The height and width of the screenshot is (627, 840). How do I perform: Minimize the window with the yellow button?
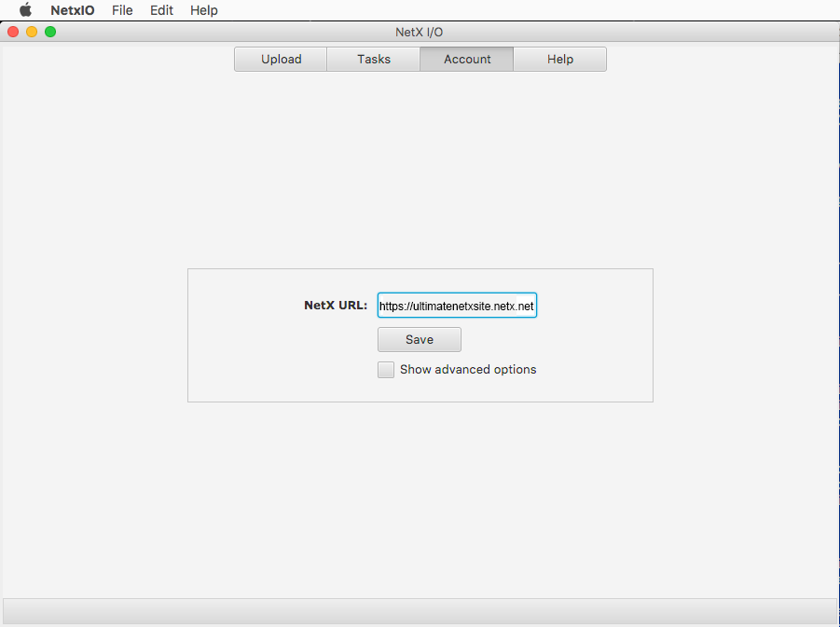pyautogui.click(x=32, y=32)
